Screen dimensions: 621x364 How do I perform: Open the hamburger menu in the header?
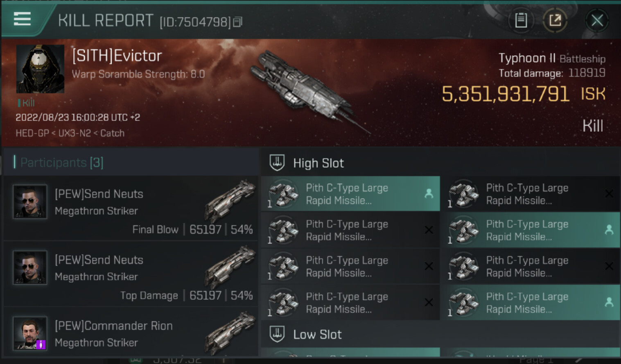(x=22, y=19)
